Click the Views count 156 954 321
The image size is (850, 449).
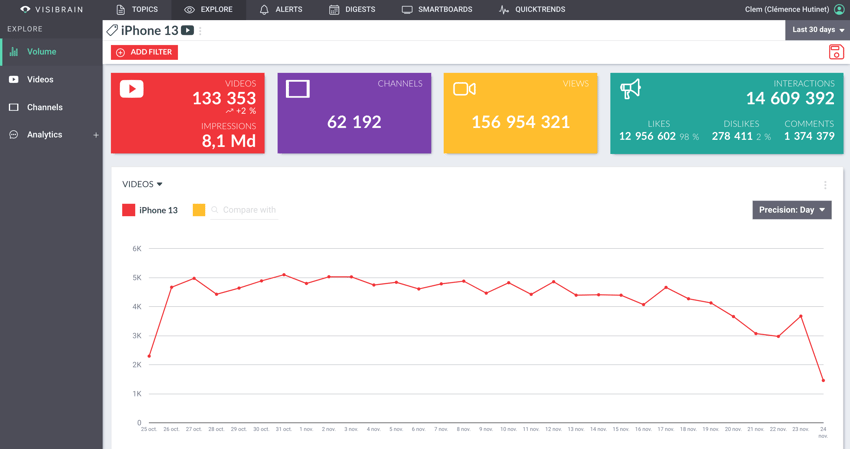pyautogui.click(x=520, y=122)
